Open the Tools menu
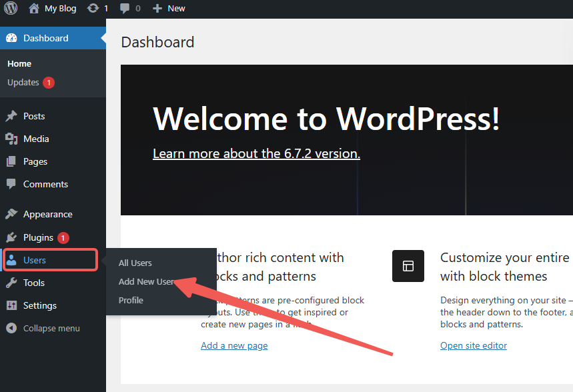This screenshot has height=392, width=573. click(x=53, y=283)
